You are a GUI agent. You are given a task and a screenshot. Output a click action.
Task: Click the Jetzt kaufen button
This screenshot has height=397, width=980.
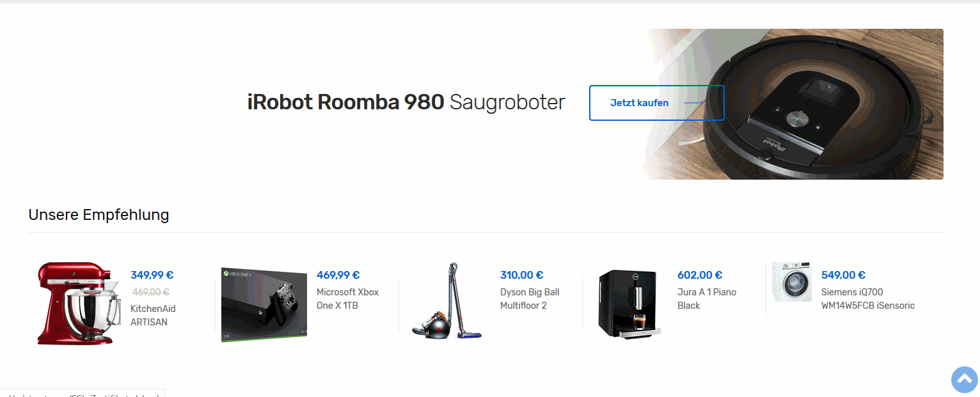pos(657,103)
